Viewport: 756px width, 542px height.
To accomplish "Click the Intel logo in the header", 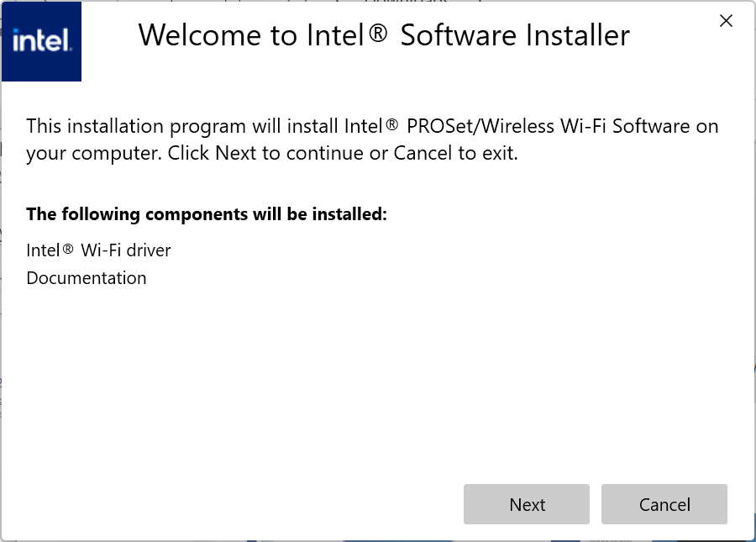I will pyautogui.click(x=41, y=41).
